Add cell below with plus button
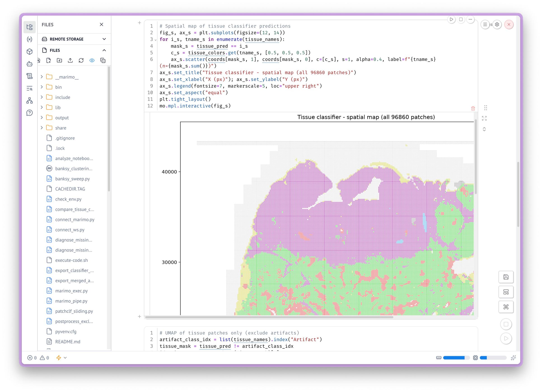 click(x=140, y=317)
